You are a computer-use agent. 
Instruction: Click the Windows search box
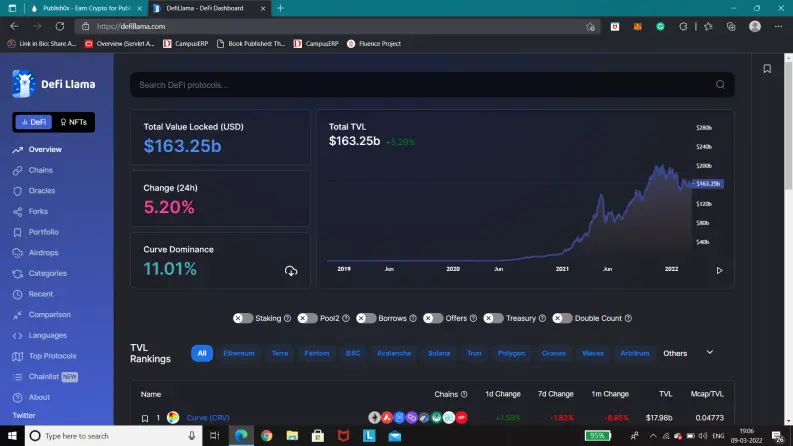click(113, 435)
